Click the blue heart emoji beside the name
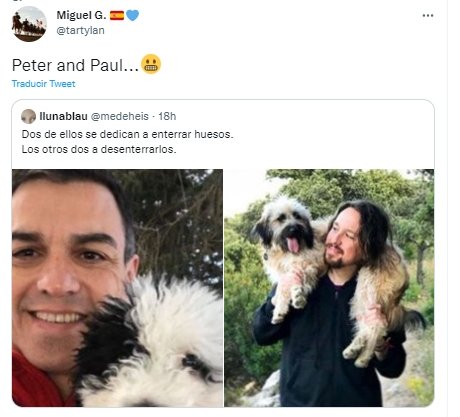The image size is (460, 417). click(132, 15)
